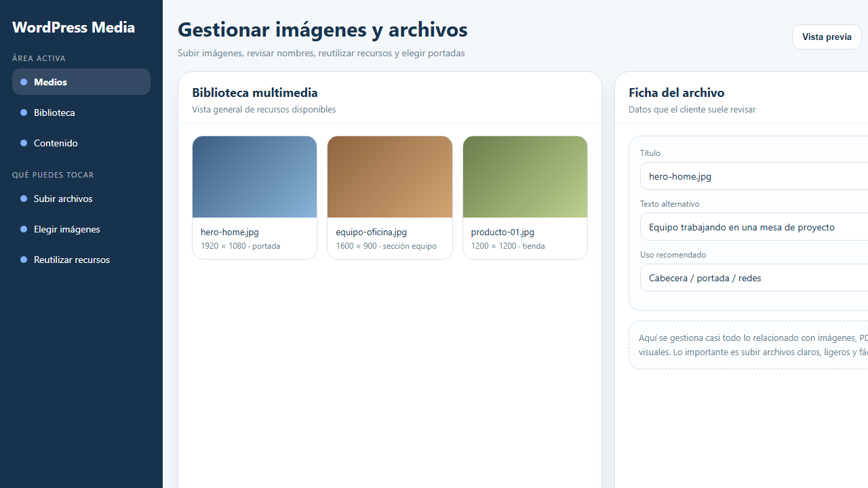
Task: Click into the Texto alternativo field
Action: click(x=753, y=227)
